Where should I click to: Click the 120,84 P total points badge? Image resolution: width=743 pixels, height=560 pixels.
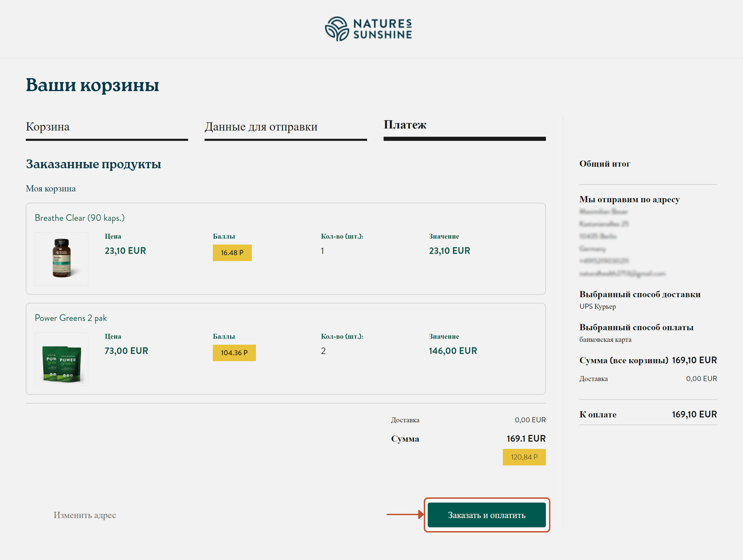pos(524,457)
